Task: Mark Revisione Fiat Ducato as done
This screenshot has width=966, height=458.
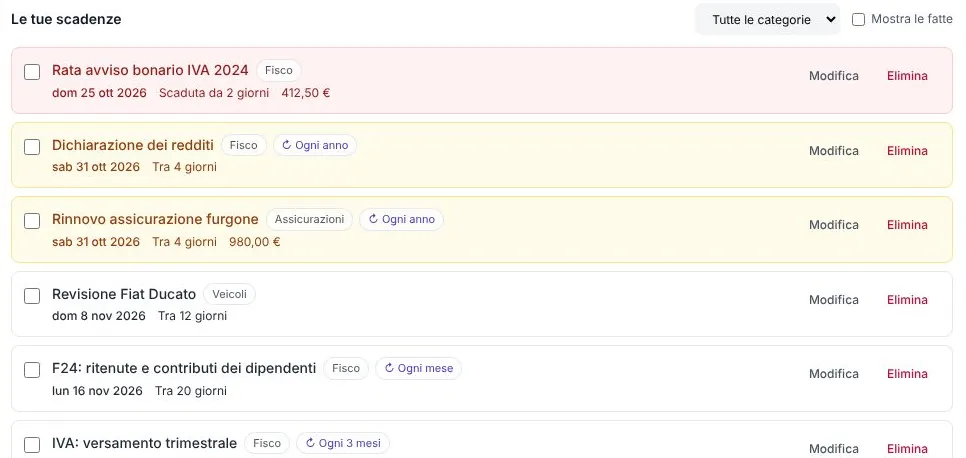Action: click(x=32, y=296)
